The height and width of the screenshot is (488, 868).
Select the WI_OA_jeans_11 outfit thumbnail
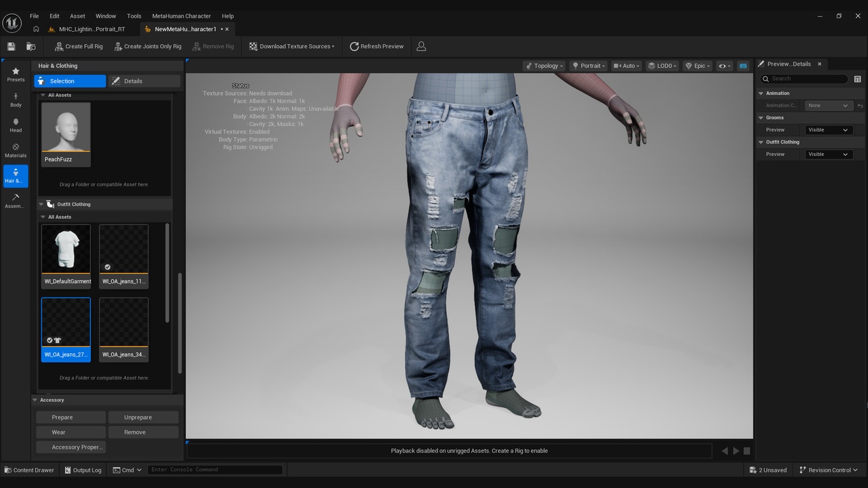coord(123,256)
